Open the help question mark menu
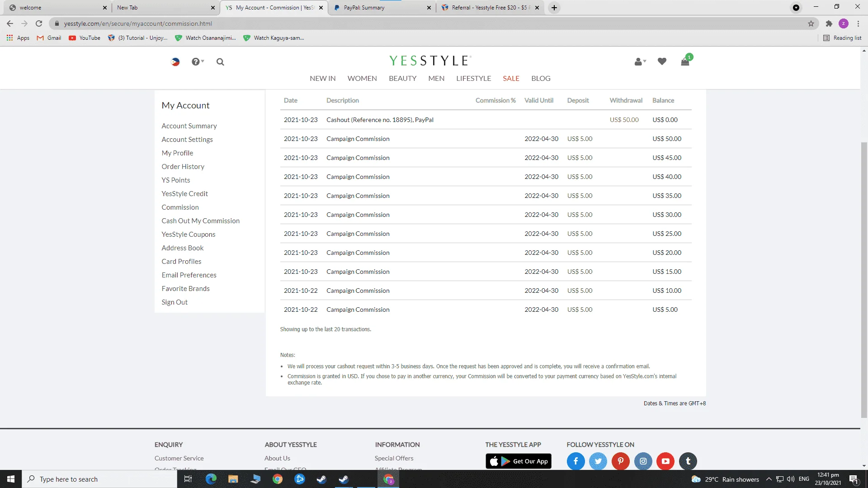Image resolution: width=868 pixels, height=488 pixels. [198, 62]
